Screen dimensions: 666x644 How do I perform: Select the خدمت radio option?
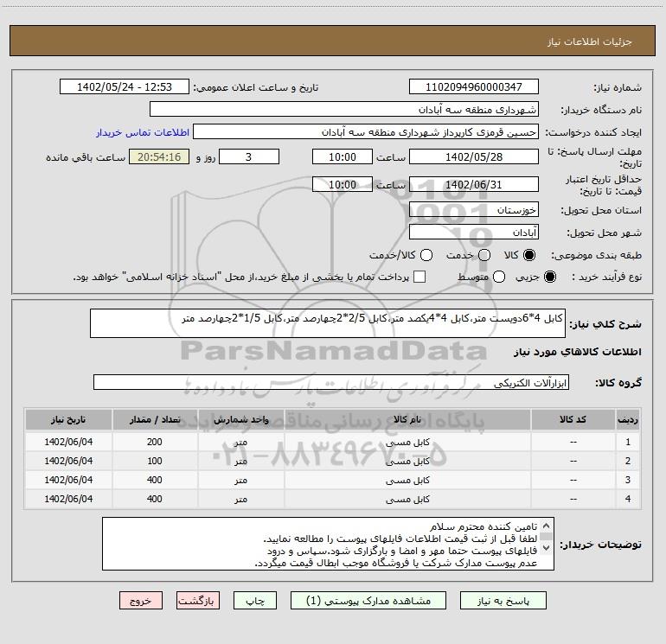click(484, 255)
